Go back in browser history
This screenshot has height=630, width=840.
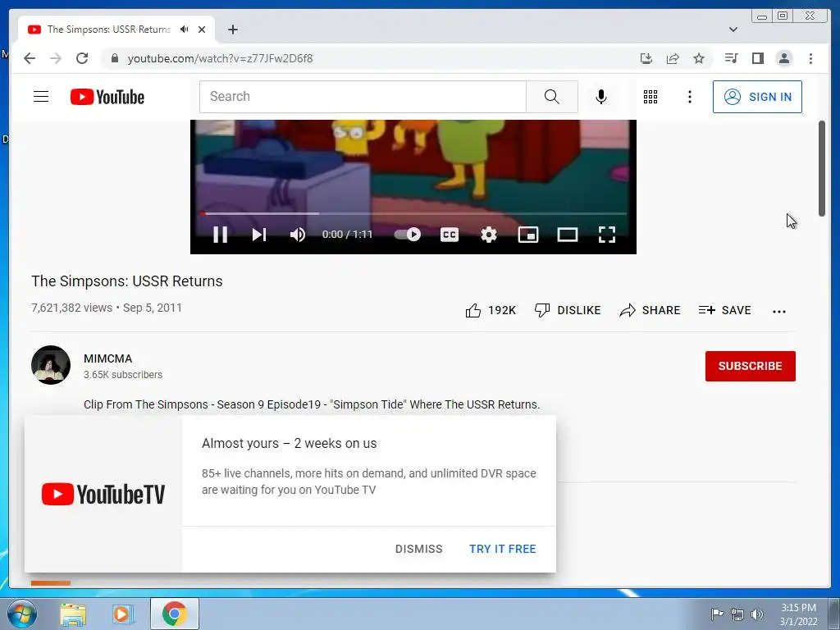coord(30,58)
